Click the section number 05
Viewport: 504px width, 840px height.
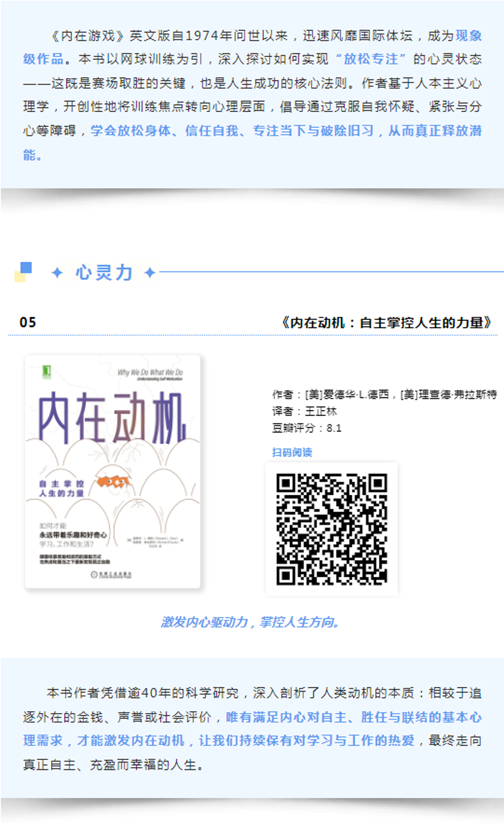pyautogui.click(x=28, y=322)
